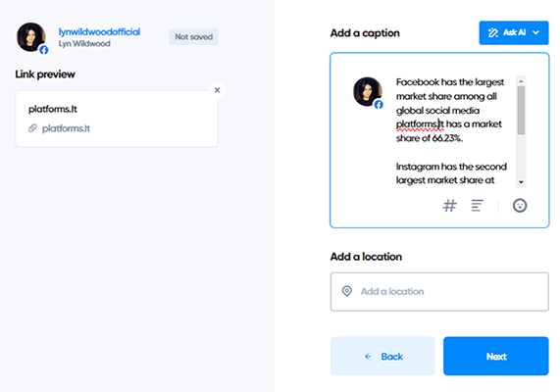Image resolution: width=560 pixels, height=392 pixels.
Task: Click the Add a location input field
Action: tap(439, 292)
